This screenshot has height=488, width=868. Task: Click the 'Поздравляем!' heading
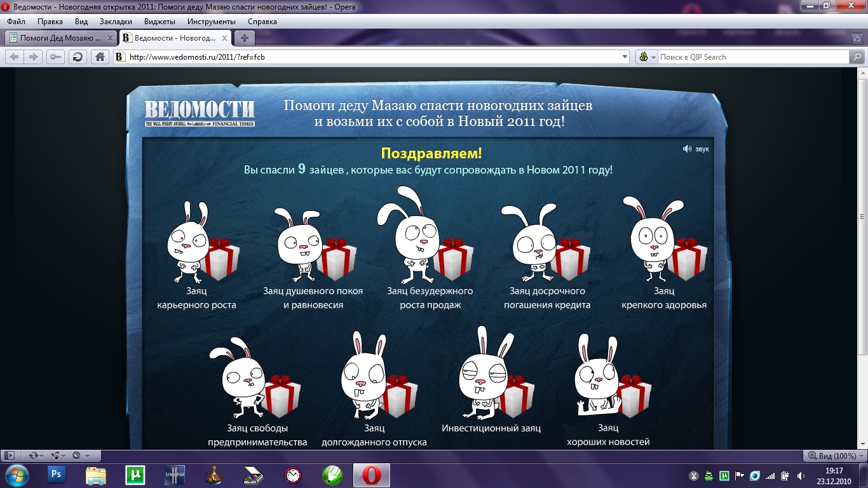(431, 153)
